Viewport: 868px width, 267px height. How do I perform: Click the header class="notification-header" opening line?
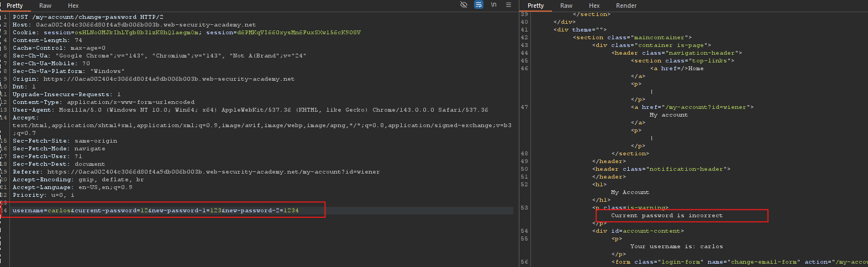click(661, 169)
